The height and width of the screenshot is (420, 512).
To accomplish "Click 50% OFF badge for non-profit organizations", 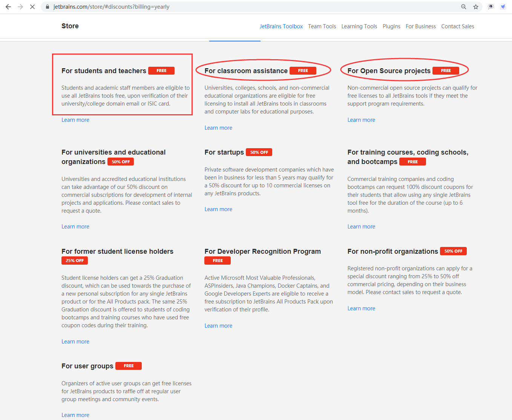I will tap(453, 251).
